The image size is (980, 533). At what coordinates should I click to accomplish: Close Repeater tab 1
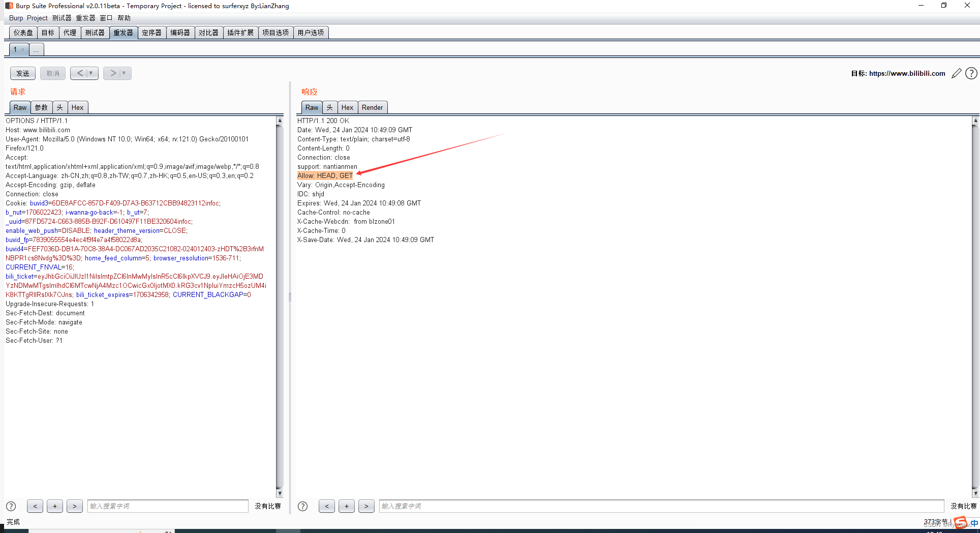tap(22, 50)
